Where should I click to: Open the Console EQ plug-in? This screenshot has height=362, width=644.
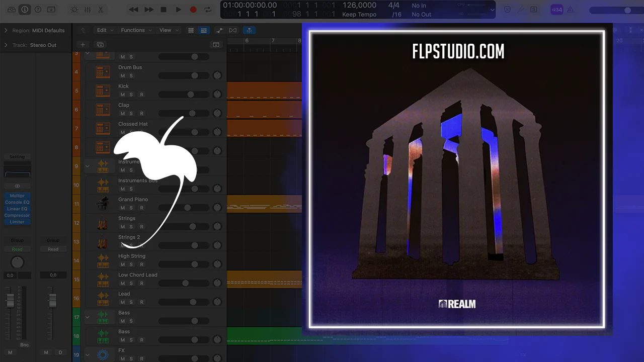click(x=17, y=203)
